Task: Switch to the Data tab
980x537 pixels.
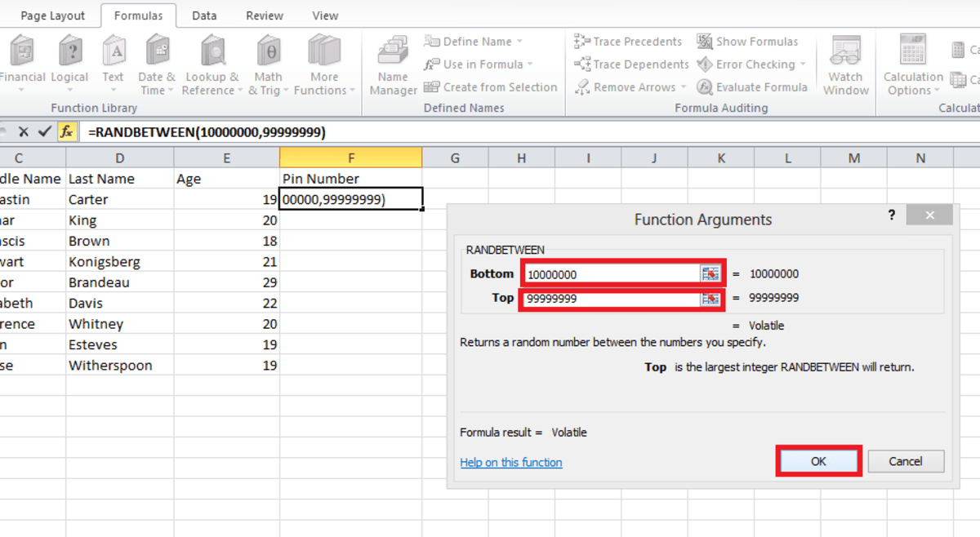Action: coord(203,15)
